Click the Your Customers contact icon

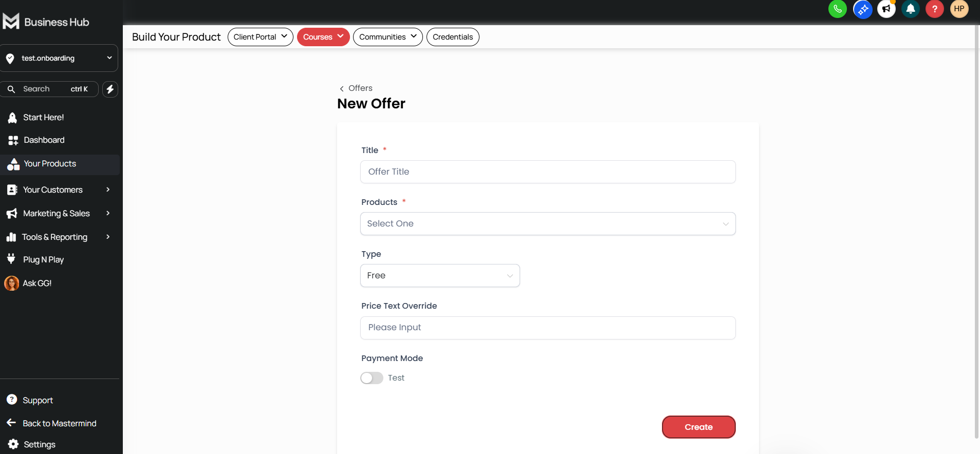point(12,190)
